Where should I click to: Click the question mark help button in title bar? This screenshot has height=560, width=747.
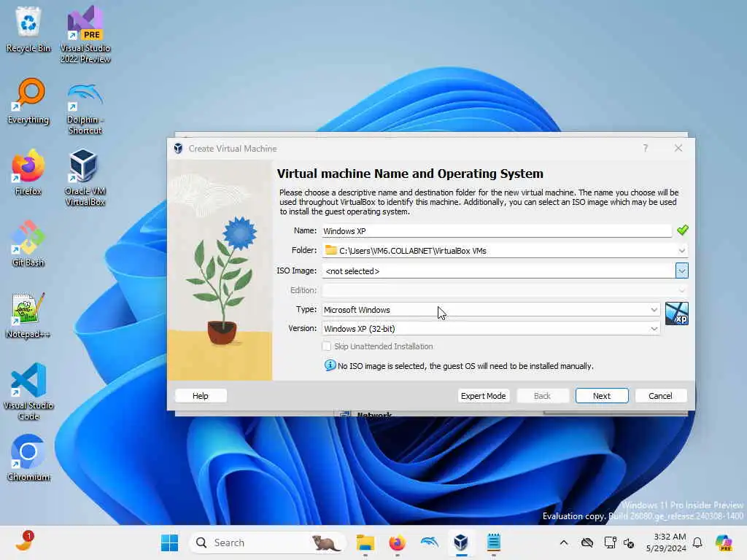[x=646, y=148]
